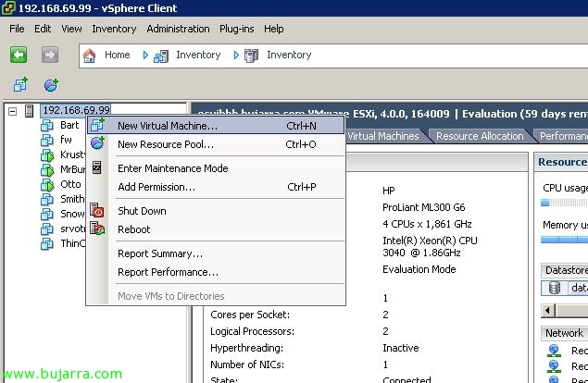Click the second network icon under Network

tap(554, 366)
